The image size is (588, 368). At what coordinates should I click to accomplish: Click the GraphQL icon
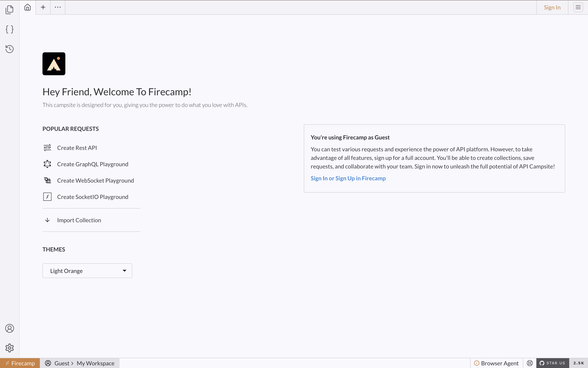(47, 164)
